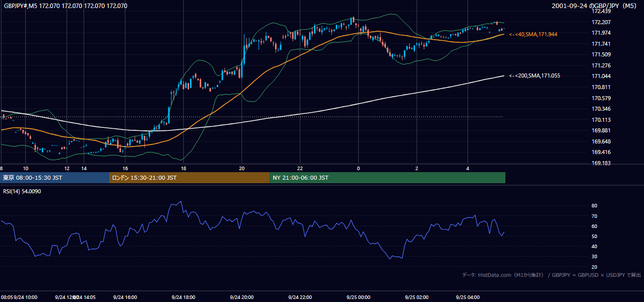This screenshot has height=302, width=644.
Task: Click the 9/24 22:00 bottom time label
Action: 300,297
